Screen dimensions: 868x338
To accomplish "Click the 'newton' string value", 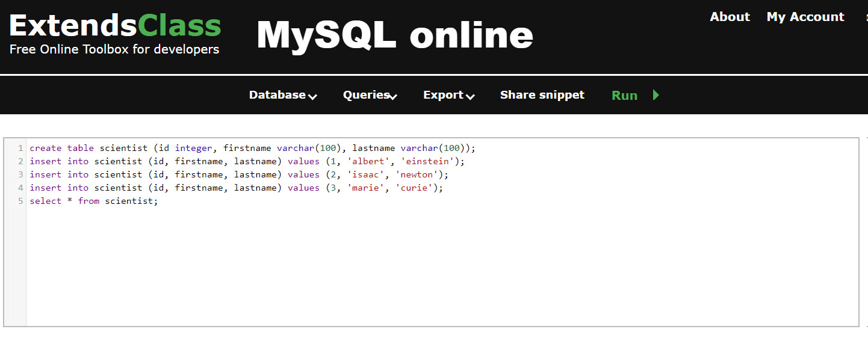I will (417, 174).
